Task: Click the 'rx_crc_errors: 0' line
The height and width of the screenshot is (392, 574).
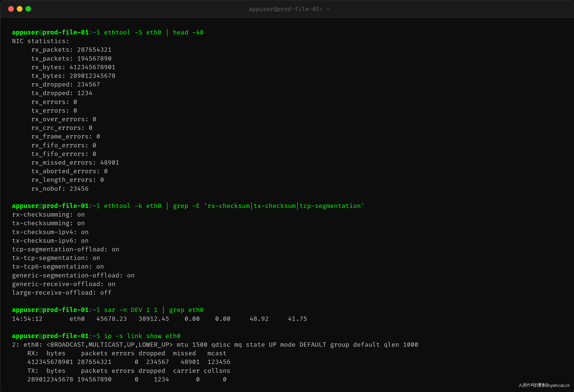Action: click(62, 128)
